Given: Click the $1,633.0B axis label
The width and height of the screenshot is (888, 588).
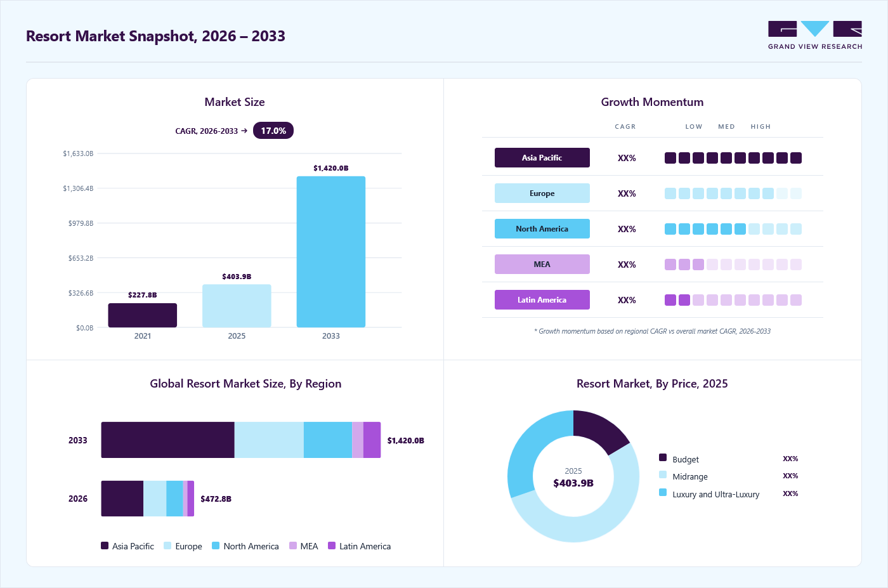Looking at the screenshot, I should tap(78, 154).
